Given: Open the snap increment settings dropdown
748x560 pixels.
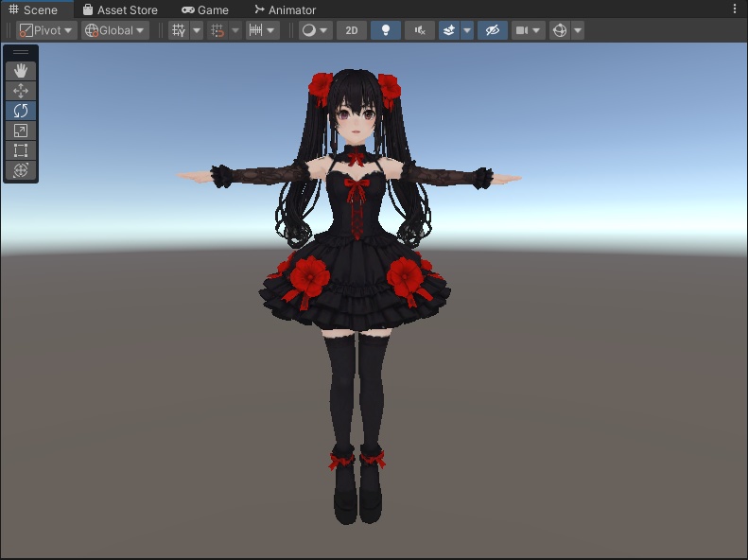Looking at the screenshot, I should [262, 30].
